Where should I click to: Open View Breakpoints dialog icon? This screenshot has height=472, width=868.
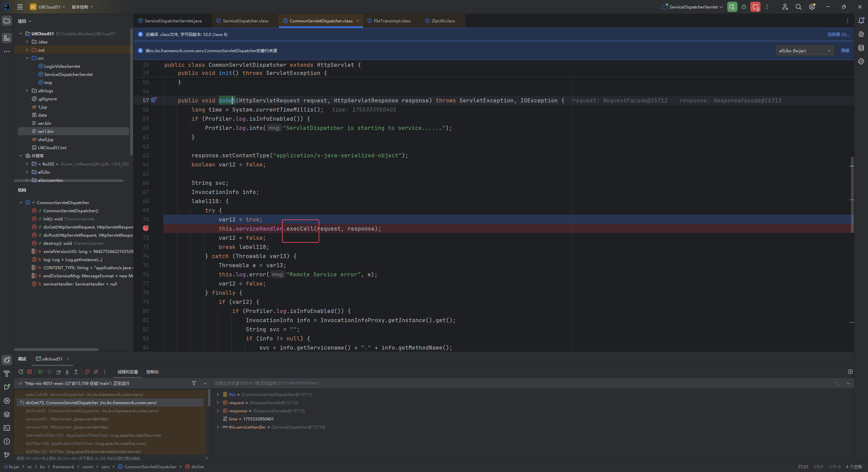click(87, 372)
